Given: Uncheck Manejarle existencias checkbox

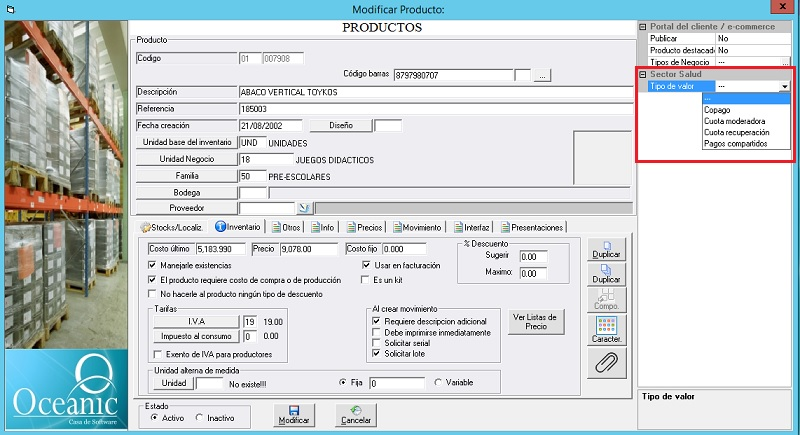Looking at the screenshot, I should (x=152, y=265).
